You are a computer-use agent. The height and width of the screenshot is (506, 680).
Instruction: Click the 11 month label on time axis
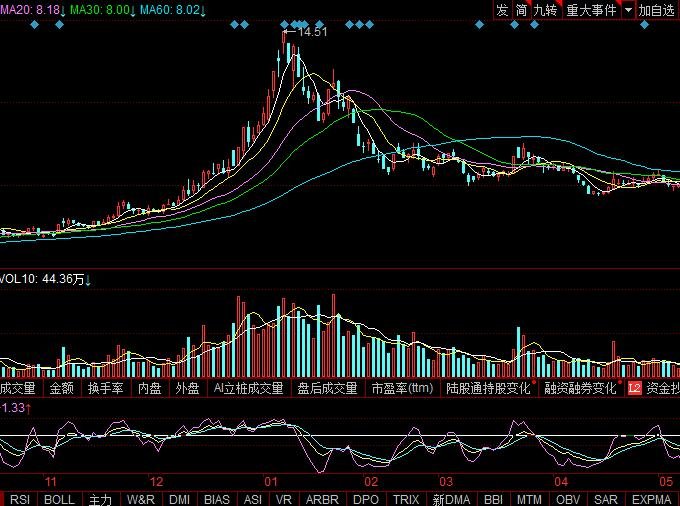pyautogui.click(x=51, y=482)
